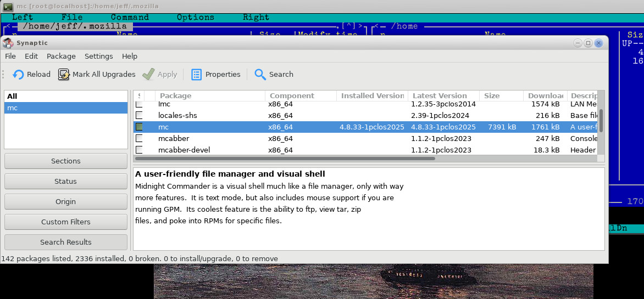The width and height of the screenshot is (644, 299).
Task: Open the File menu in Synaptic
Action: 10,56
